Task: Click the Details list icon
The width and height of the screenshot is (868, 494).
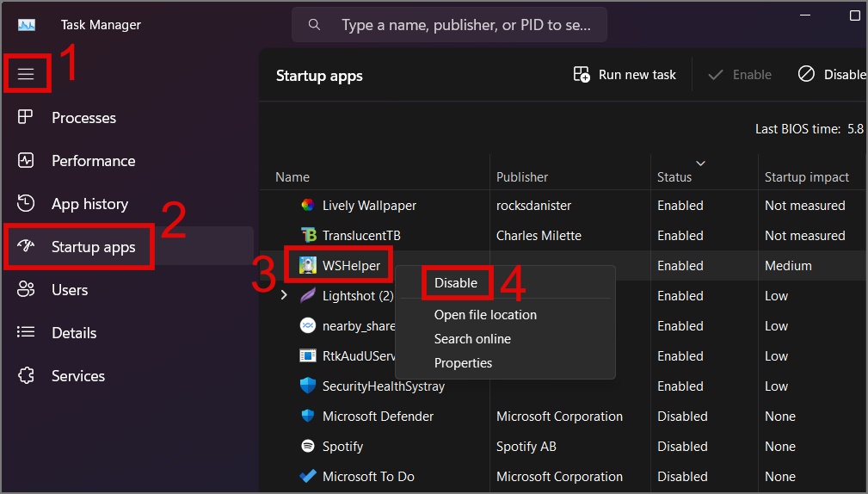Action: [x=26, y=332]
